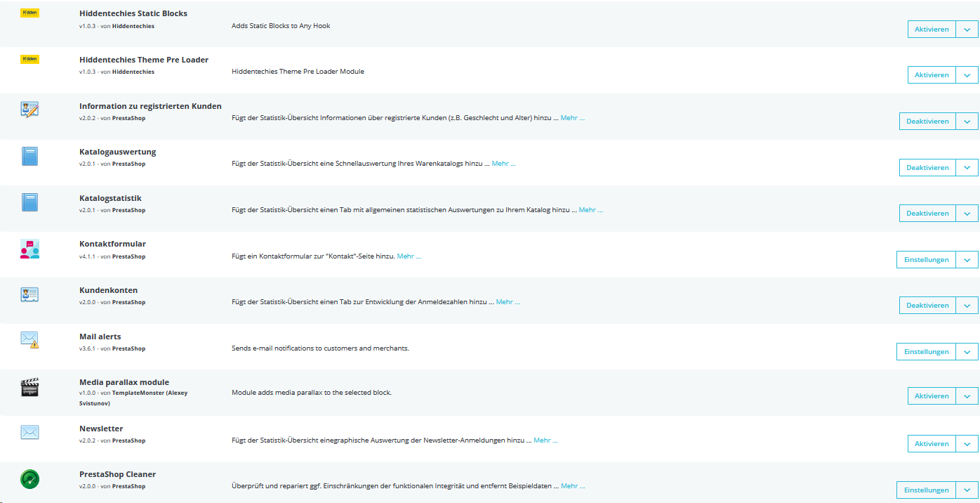The image size is (980, 503).
Task: Click the Media parallax module title
Action: (124, 382)
